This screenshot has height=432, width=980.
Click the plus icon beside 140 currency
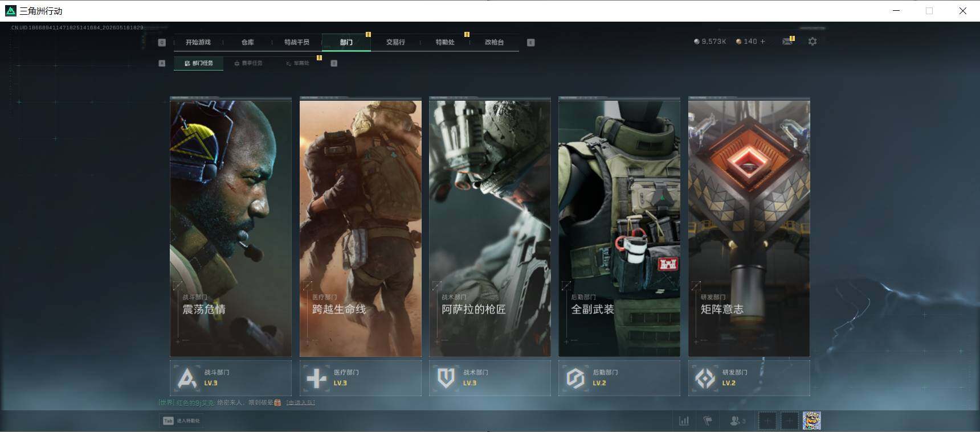click(x=763, y=42)
